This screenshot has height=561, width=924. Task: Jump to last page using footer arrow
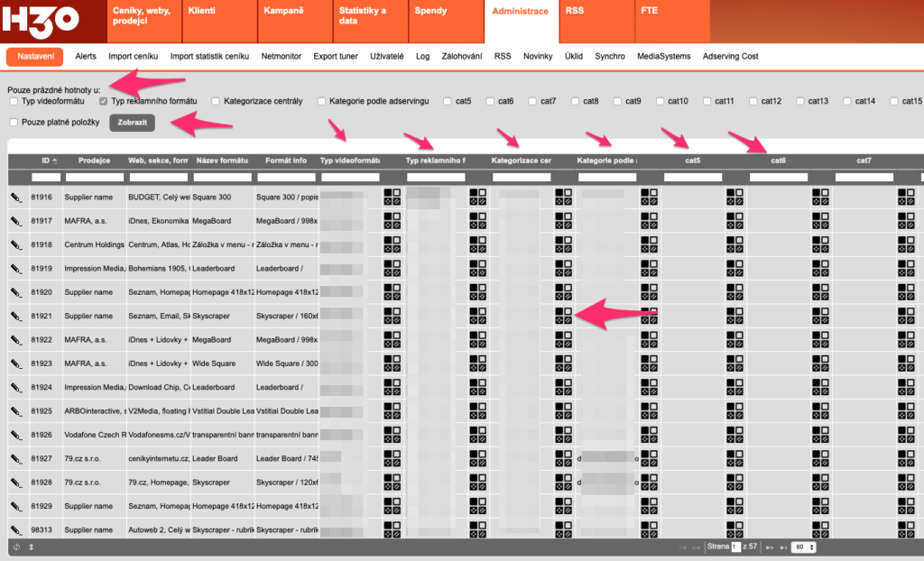(x=783, y=547)
